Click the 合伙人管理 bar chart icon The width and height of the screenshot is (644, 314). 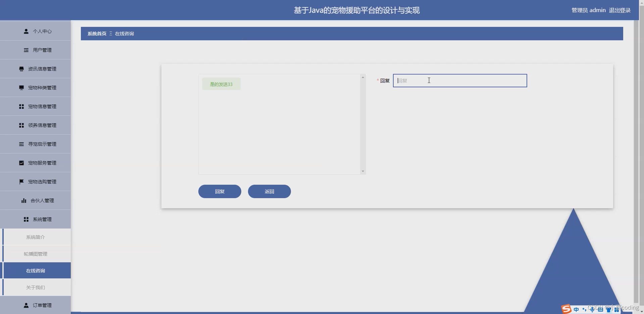[24, 200]
